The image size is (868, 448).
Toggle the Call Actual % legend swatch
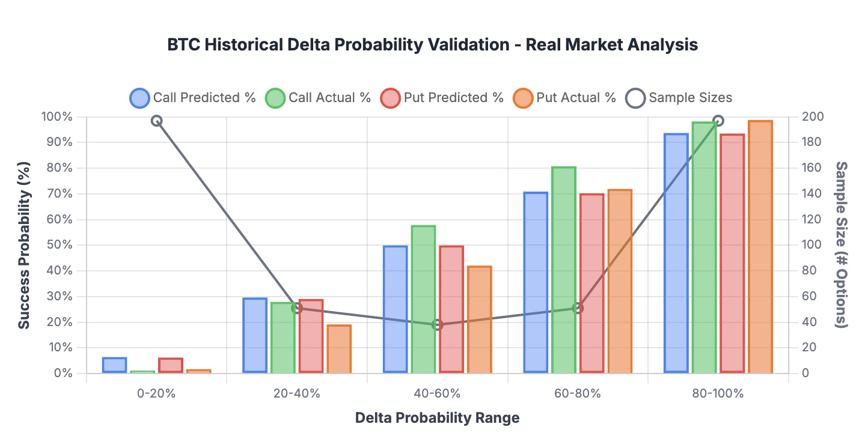(x=275, y=98)
